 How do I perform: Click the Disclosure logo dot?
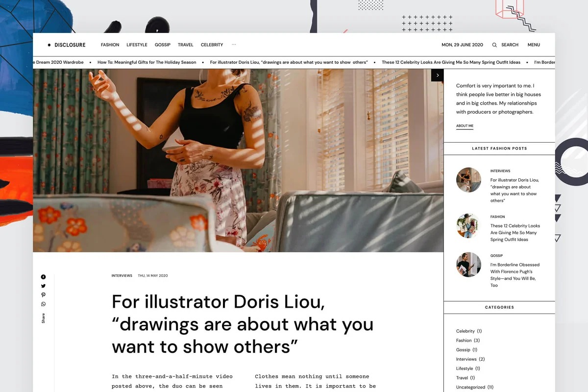(x=49, y=45)
